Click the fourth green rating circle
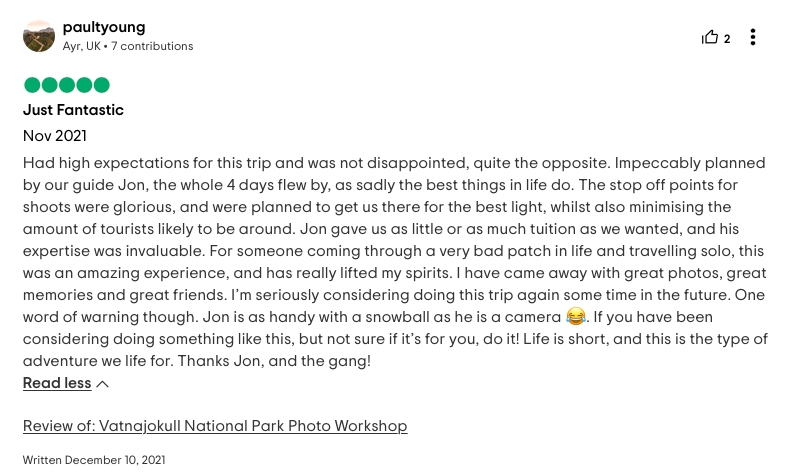 tap(84, 85)
